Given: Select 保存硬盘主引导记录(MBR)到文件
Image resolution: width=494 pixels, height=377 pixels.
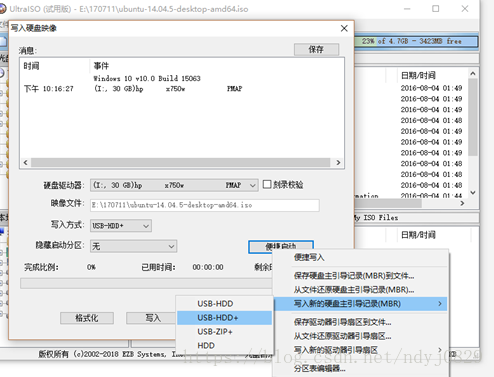Looking at the screenshot, I should (360, 276).
